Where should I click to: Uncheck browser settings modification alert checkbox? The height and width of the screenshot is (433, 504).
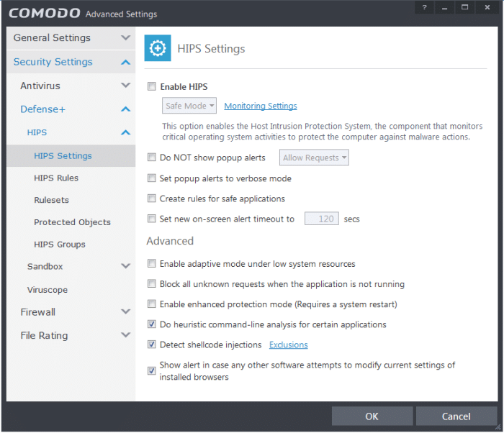(152, 370)
